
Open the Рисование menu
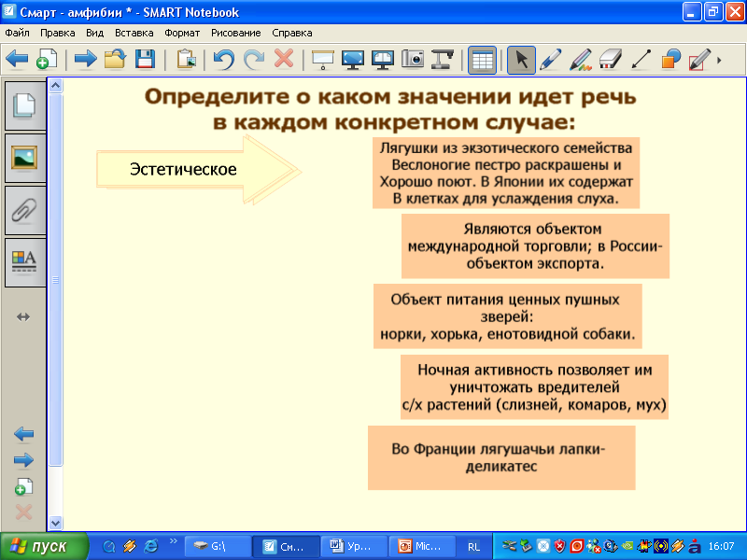pos(236,33)
